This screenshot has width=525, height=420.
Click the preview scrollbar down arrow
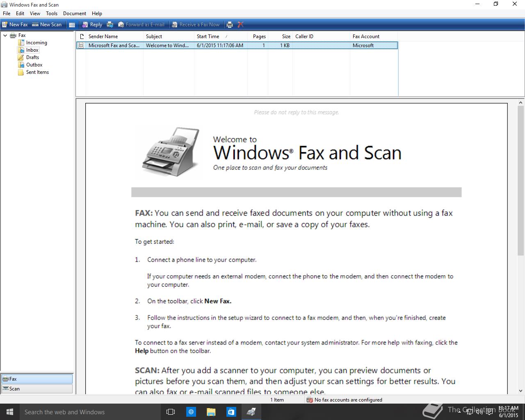click(x=521, y=391)
